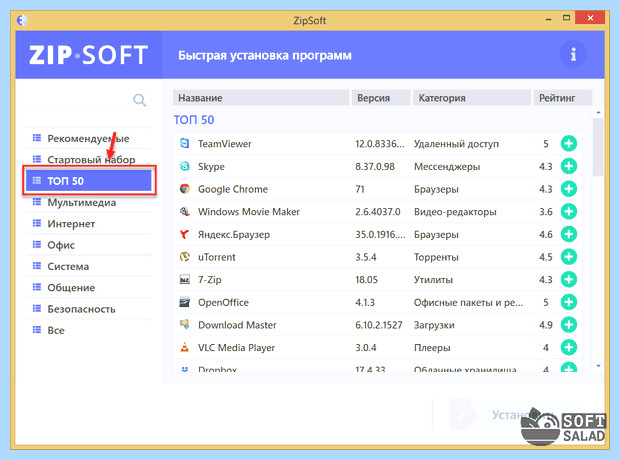Click version 8.37.0.98 cell
Image resolution: width=620 pixels, height=460 pixels.
(x=375, y=166)
